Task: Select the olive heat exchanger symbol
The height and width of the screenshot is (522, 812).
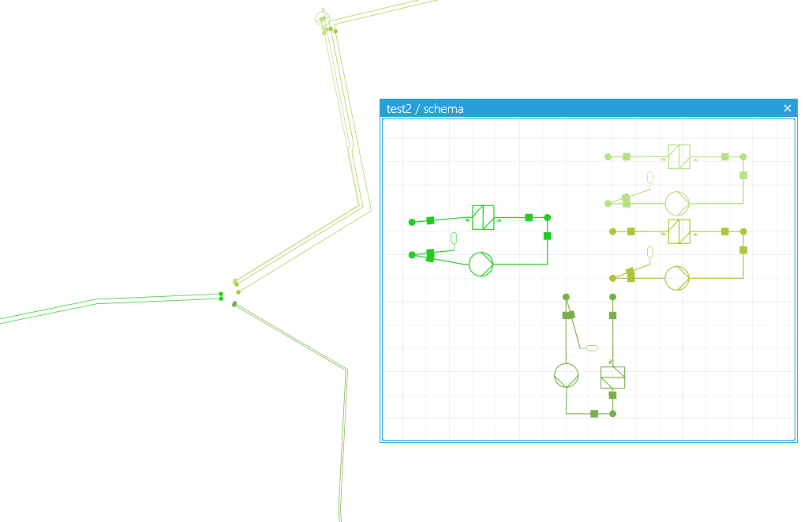Action: coord(679,231)
